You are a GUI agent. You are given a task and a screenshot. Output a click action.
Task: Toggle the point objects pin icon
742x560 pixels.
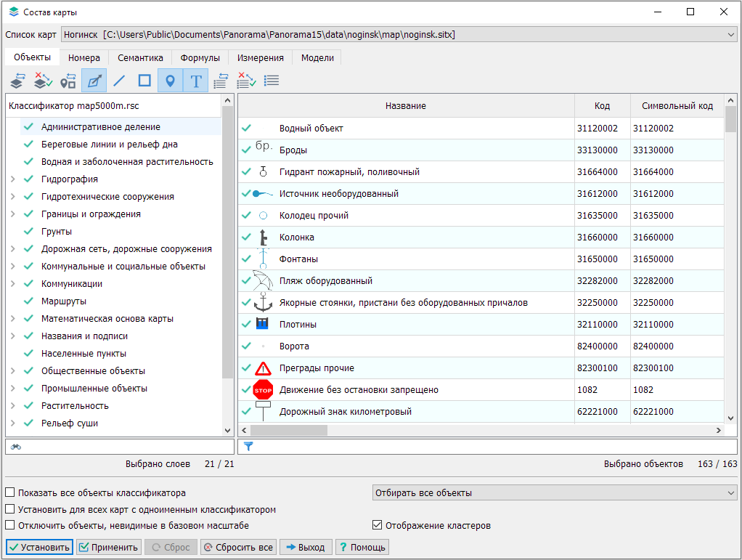pyautogui.click(x=170, y=81)
